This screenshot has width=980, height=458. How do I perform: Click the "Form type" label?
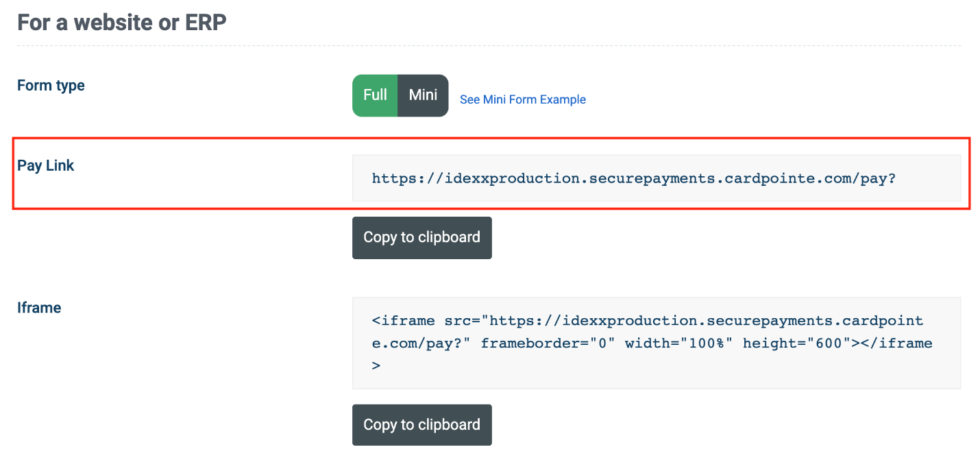(51, 86)
